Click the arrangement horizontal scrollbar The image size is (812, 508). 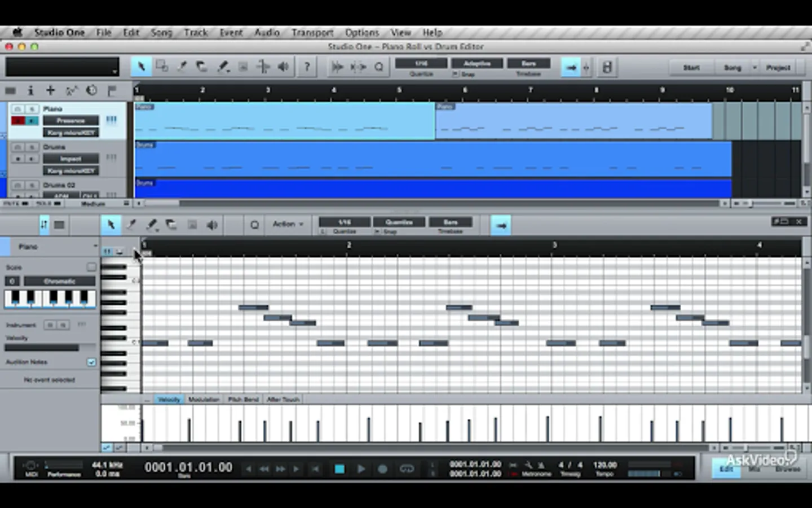pos(433,203)
